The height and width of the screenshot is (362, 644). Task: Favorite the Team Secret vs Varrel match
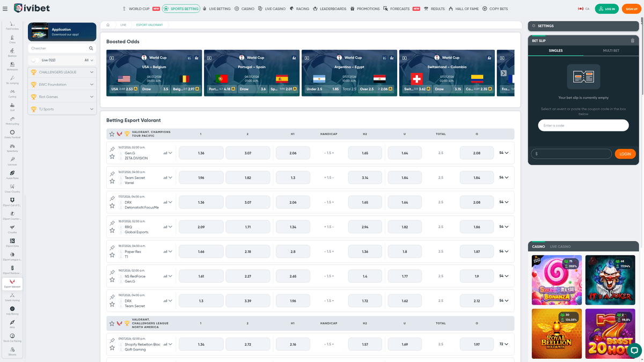112,181
